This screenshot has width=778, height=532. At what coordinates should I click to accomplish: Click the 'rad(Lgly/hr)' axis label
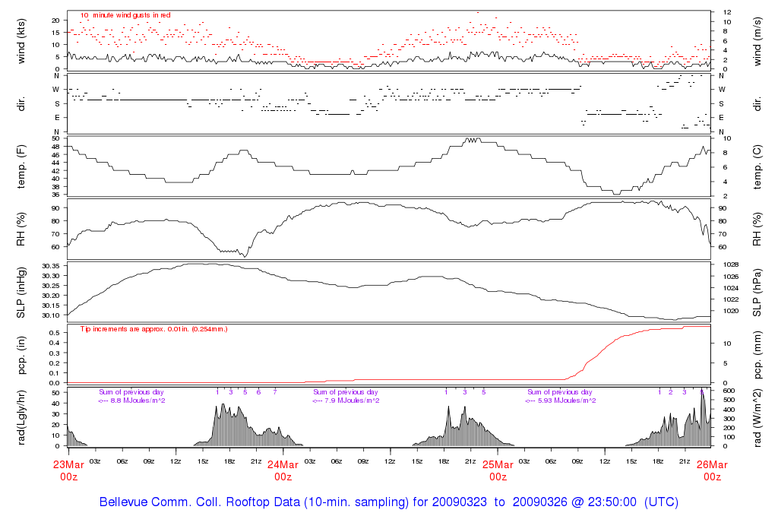pos(21,417)
